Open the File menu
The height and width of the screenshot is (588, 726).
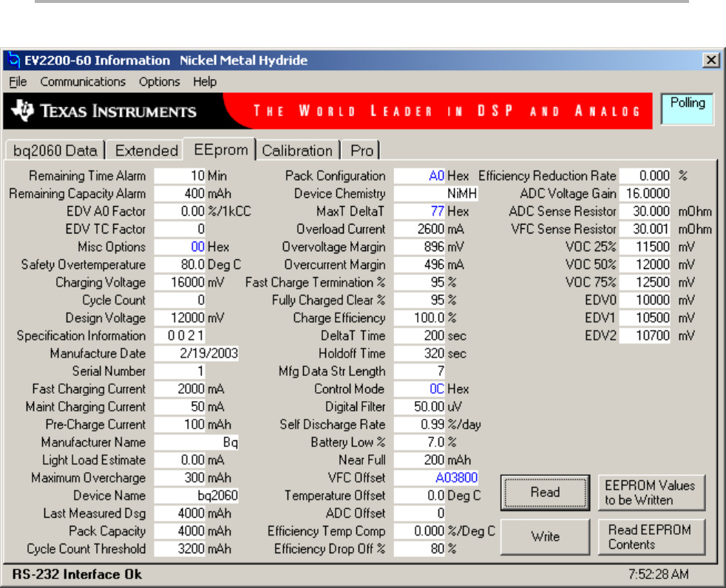click(18, 82)
